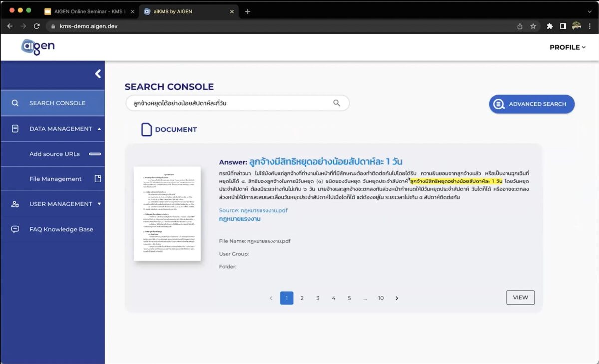599x364 pixels.
Task: Go to page 2 of search results
Action: tap(302, 298)
